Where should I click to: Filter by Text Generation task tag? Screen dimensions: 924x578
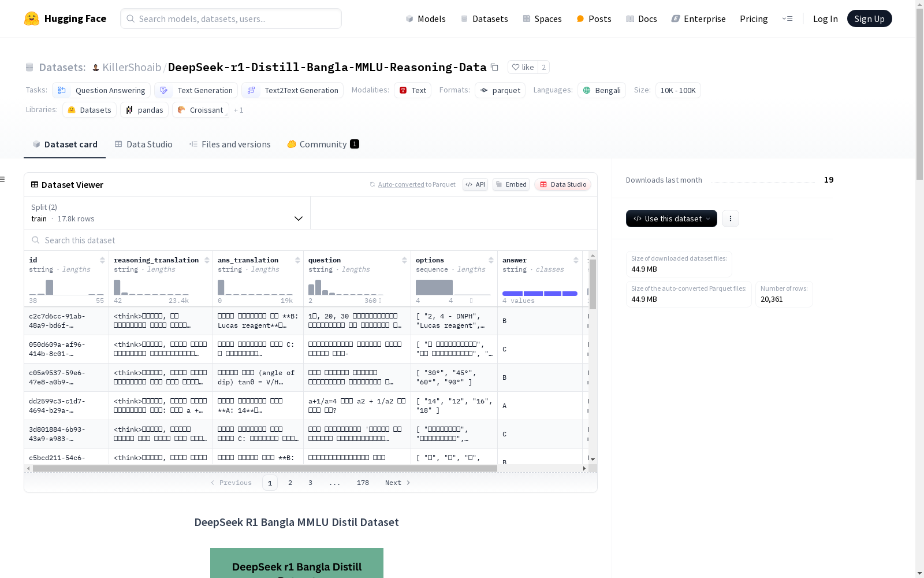click(196, 90)
